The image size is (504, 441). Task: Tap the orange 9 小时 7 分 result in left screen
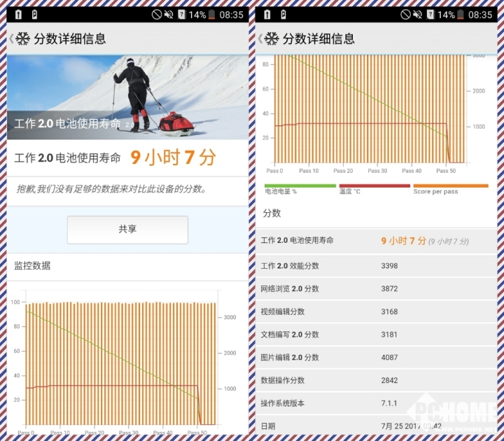click(x=174, y=157)
